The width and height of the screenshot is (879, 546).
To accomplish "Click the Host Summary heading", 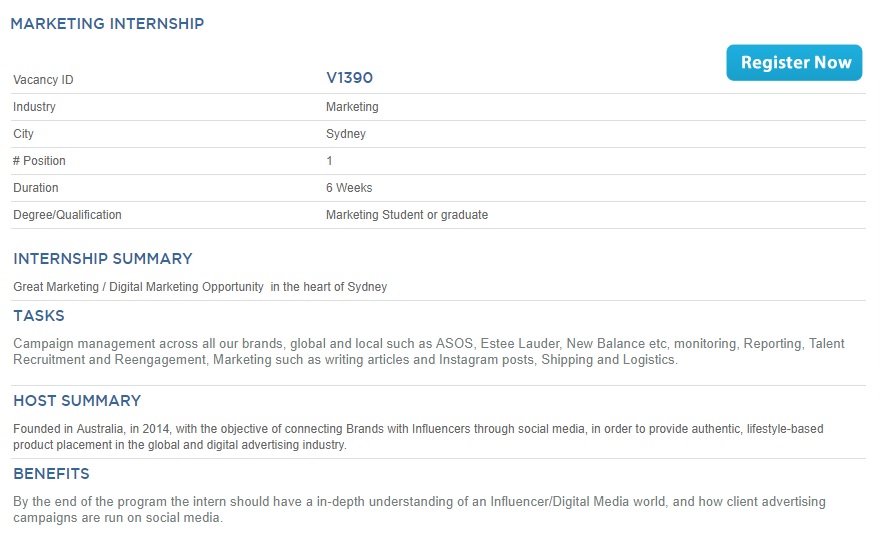I will pyautogui.click(x=77, y=401).
